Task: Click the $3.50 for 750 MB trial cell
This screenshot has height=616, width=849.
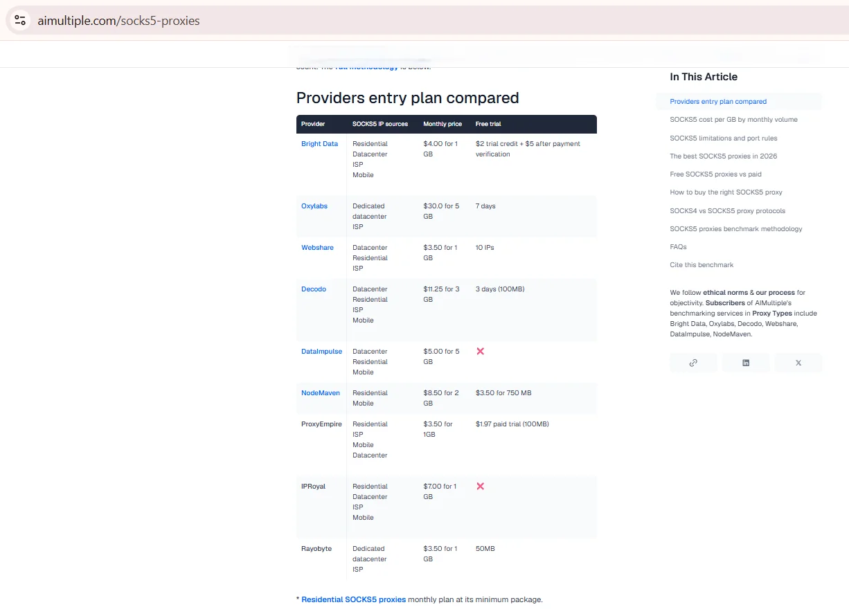Action: click(x=503, y=392)
